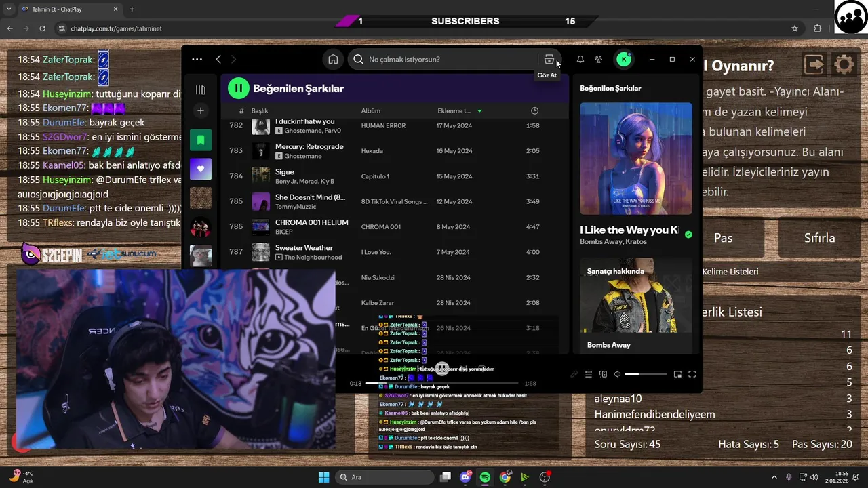The height and width of the screenshot is (488, 868).
Task: Open the green bookmark item in sidebar
Action: (201, 140)
